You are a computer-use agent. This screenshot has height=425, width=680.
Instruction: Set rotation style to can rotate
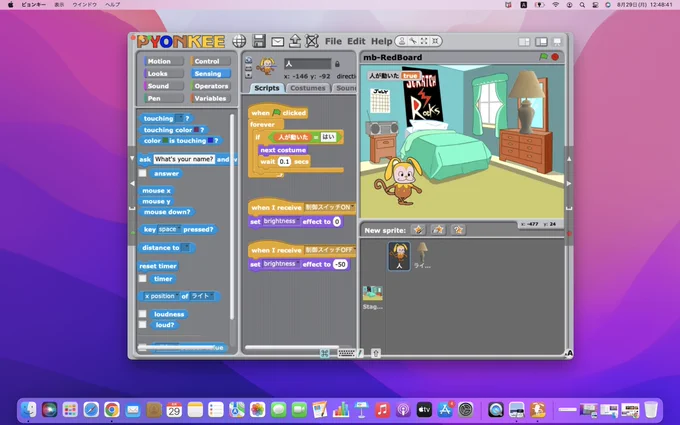(x=248, y=60)
